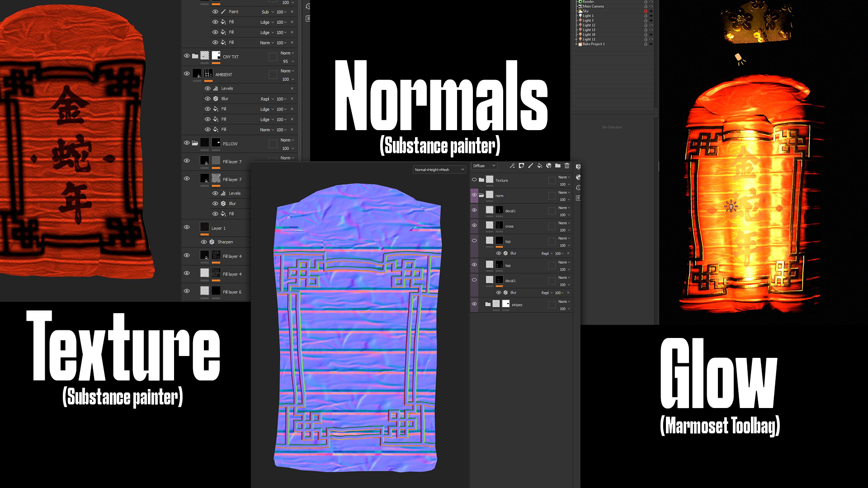Change the Sub blend mode of Paint effect
The image size is (868, 488).
[268, 12]
